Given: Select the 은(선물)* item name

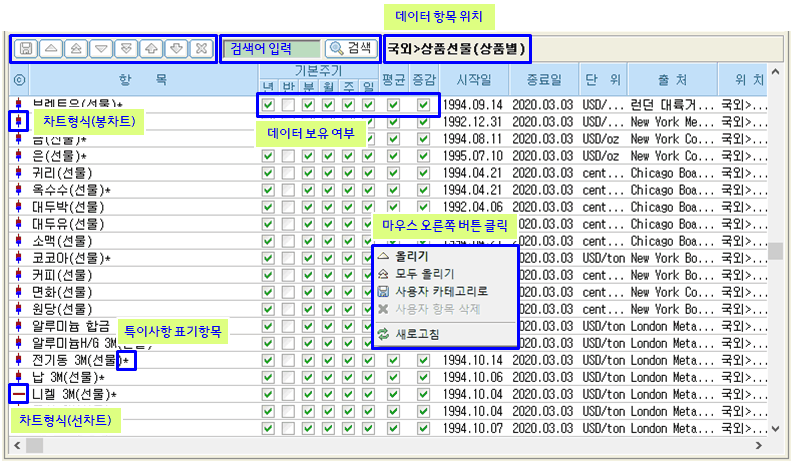Looking at the screenshot, I should tap(59, 156).
